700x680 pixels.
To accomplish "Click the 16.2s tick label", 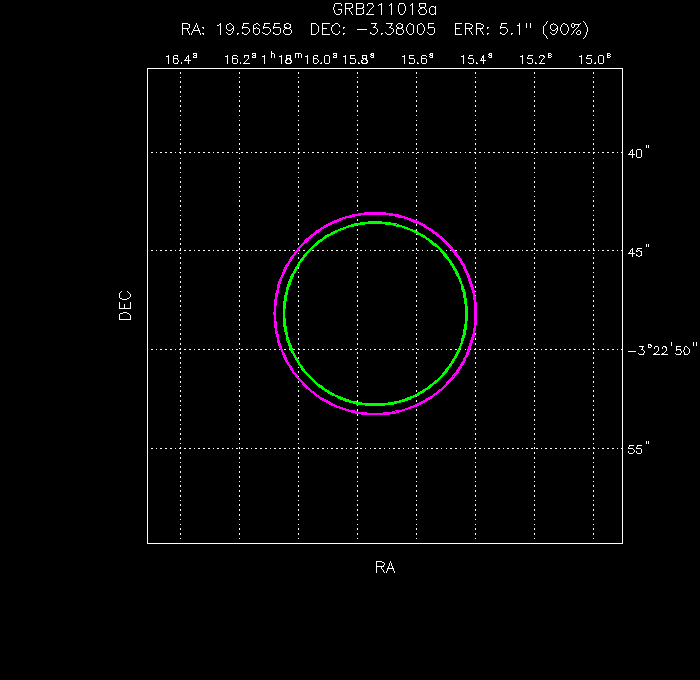I will 240,60.
